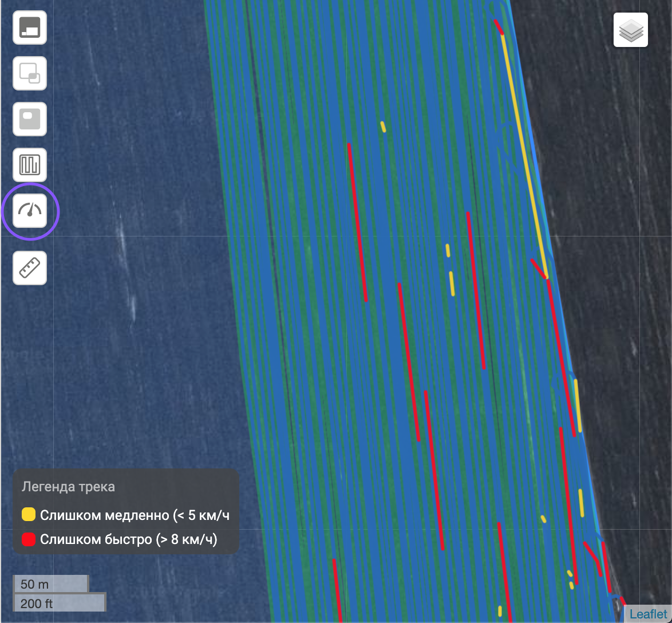The image size is (672, 623).
Task: Select the 'Слишком быстро' legend label
Action: [129, 539]
